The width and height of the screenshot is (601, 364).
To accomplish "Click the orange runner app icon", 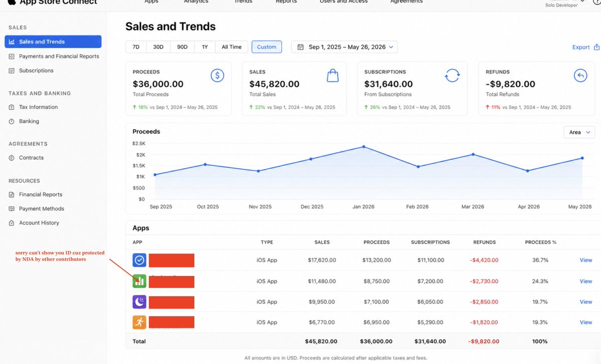I will coord(139,322).
